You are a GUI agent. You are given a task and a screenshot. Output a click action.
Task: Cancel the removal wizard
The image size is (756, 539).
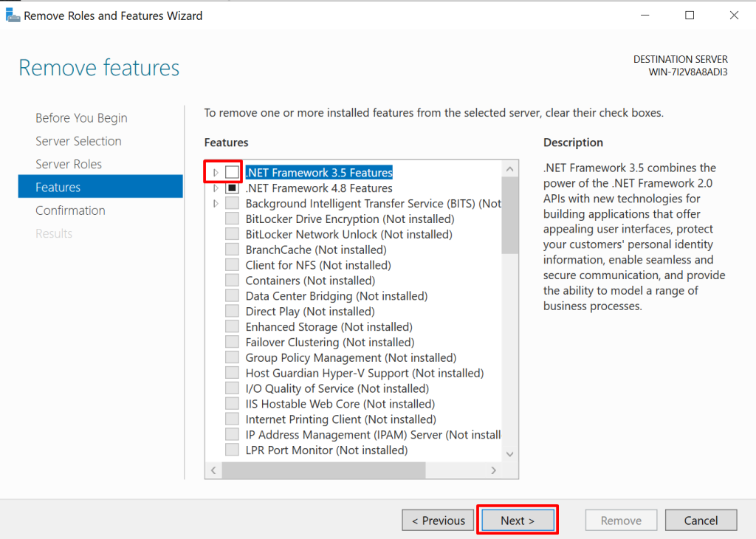tap(701, 521)
